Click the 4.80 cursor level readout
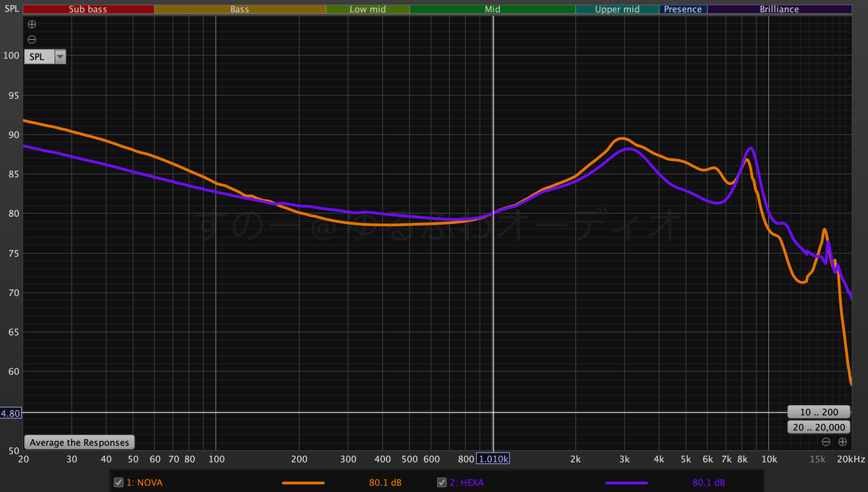 click(x=11, y=412)
